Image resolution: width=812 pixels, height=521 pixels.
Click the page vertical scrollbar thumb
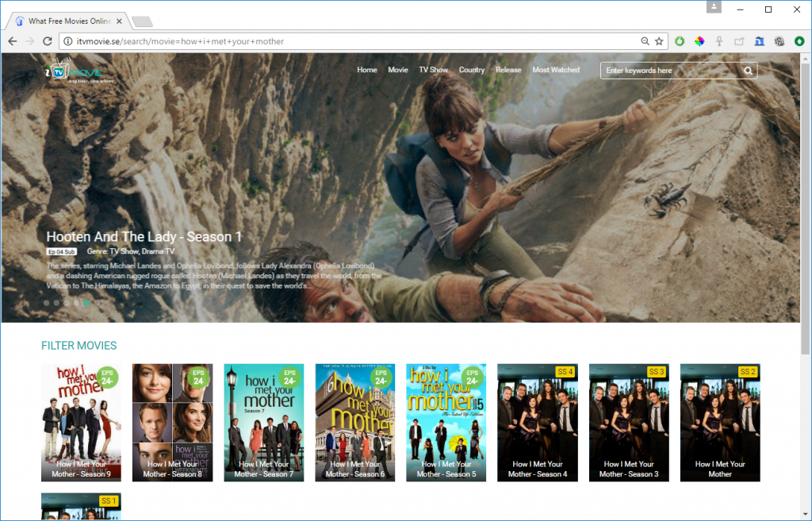click(x=806, y=209)
